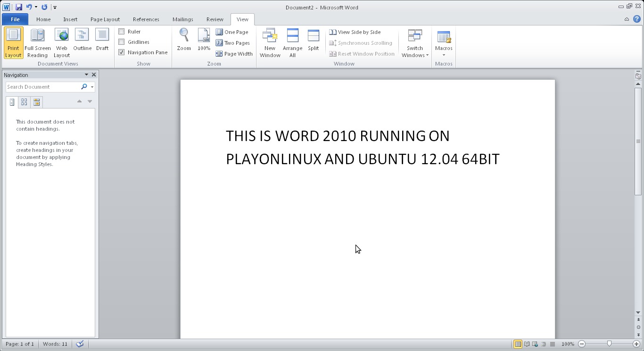Close the Navigation pane
Image resolution: width=644 pixels, height=351 pixels.
point(94,75)
